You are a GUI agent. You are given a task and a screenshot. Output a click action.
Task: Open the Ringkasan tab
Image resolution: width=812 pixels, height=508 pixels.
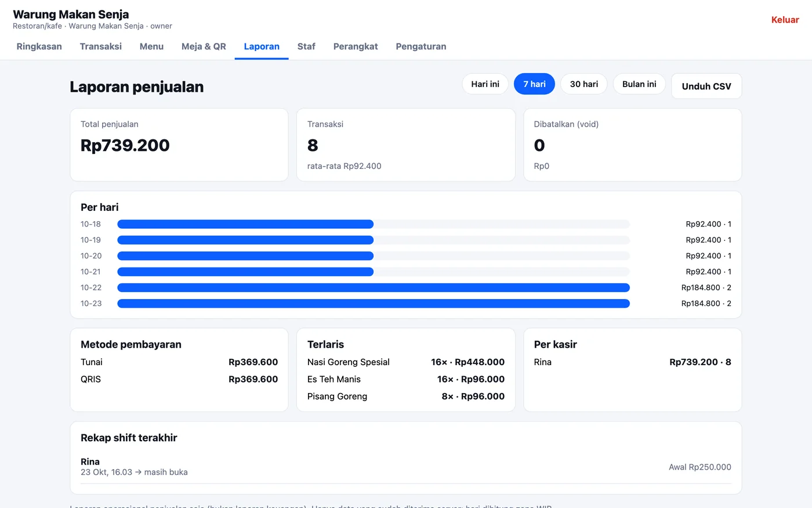(x=39, y=46)
